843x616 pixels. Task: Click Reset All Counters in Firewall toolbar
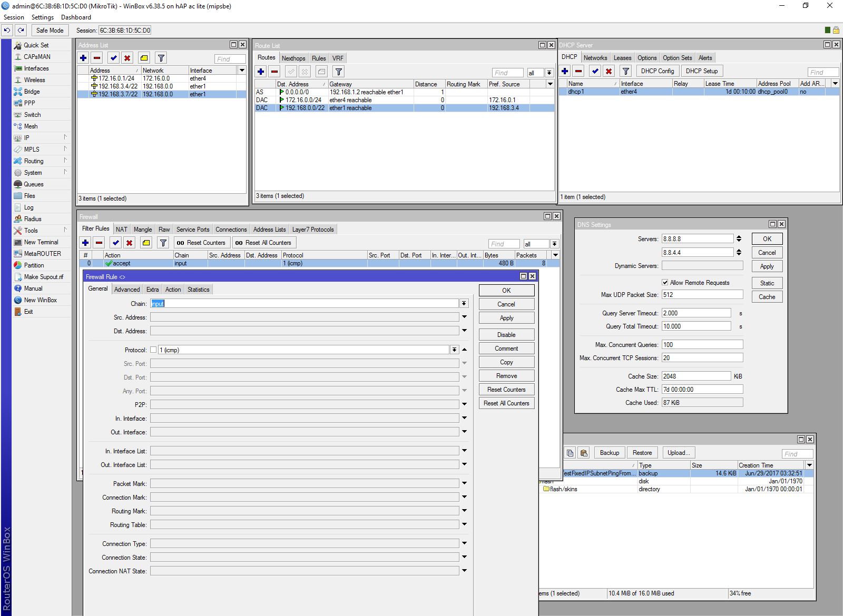(263, 243)
